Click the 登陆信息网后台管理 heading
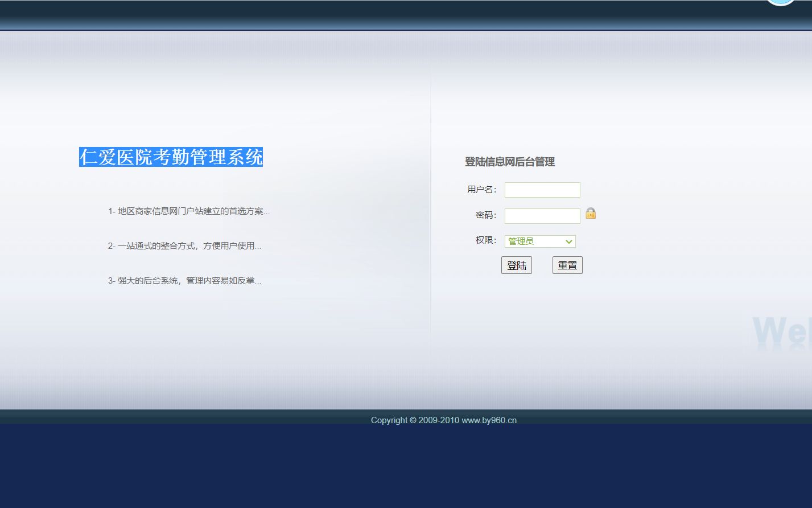Image resolution: width=812 pixels, height=508 pixels. 510,162
